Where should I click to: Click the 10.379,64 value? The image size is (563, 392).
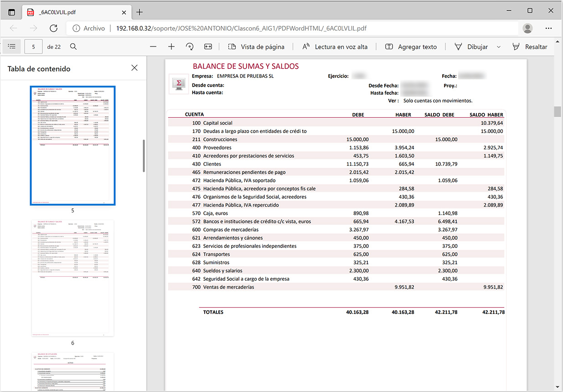click(x=491, y=123)
